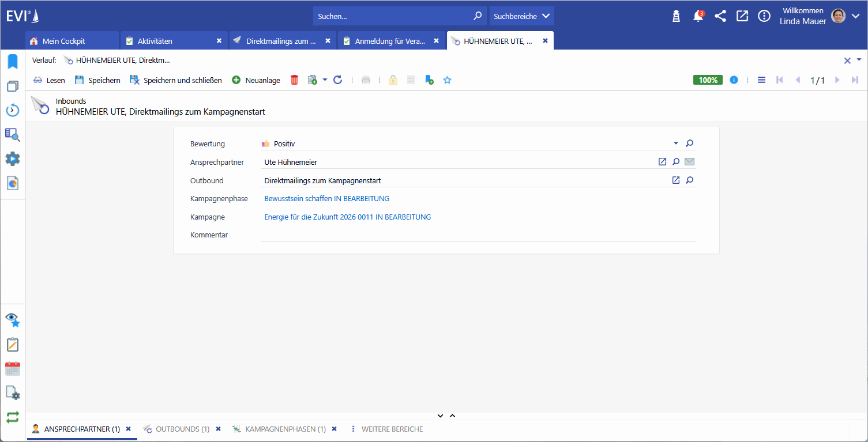Send email to Ansprechpartner via envelope icon
The width and height of the screenshot is (868, 442).
pyautogui.click(x=689, y=162)
